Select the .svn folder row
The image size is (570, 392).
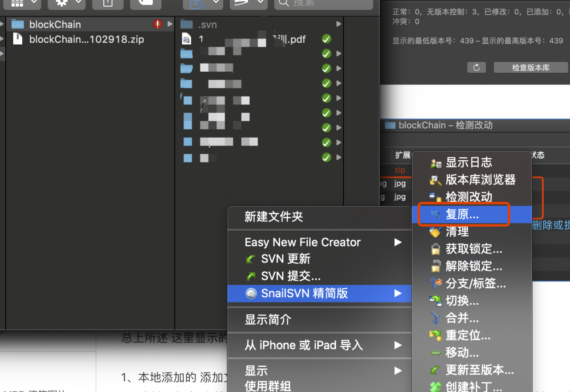[x=259, y=24]
